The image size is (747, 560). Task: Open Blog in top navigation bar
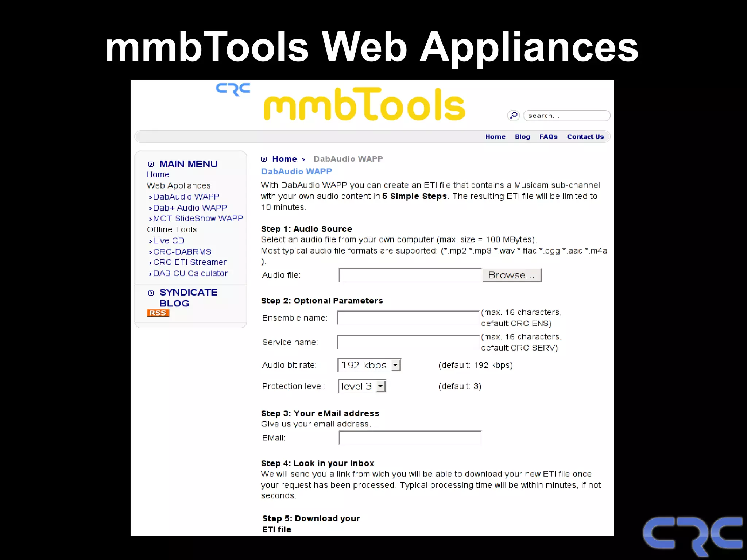point(522,137)
